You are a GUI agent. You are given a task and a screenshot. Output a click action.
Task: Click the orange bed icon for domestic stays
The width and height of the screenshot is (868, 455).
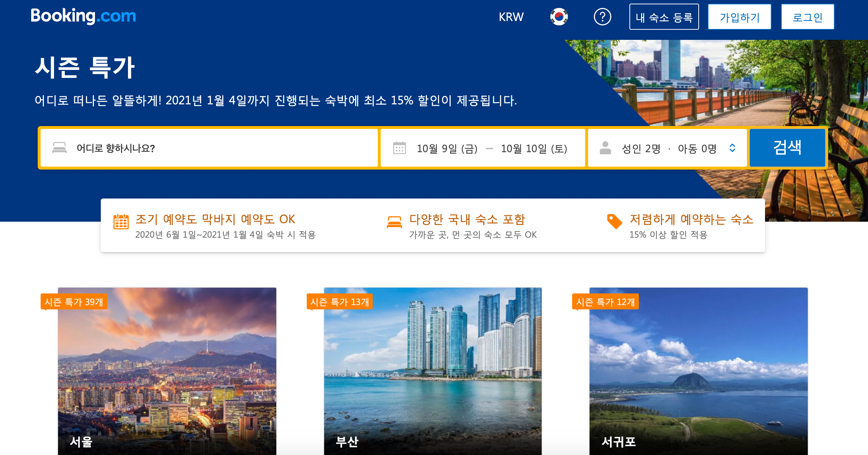coord(394,222)
